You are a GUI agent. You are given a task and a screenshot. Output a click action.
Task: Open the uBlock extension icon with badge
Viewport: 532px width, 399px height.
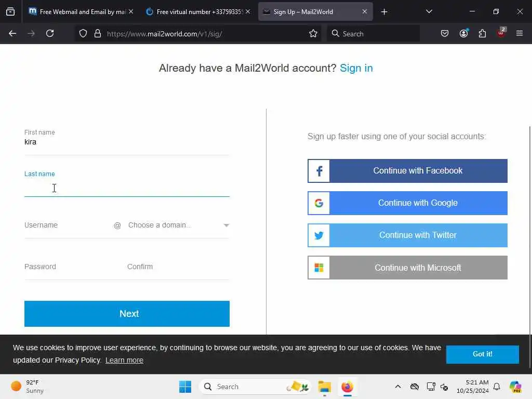tap(501, 33)
